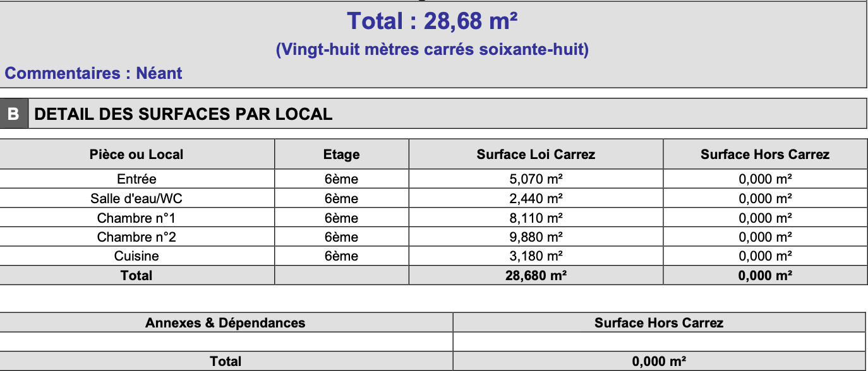Select the "Etage" column header
868x371 pixels.
pyautogui.click(x=341, y=155)
